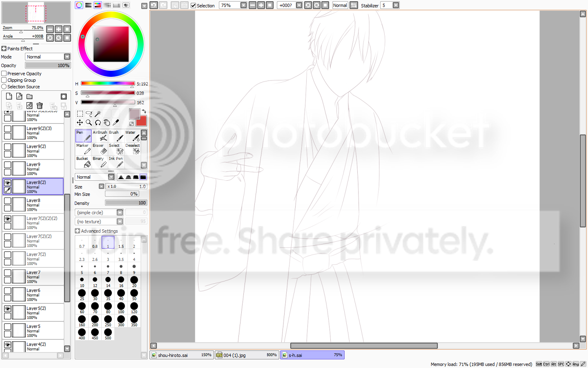Choose brush size preset 100

click(x=121, y=308)
